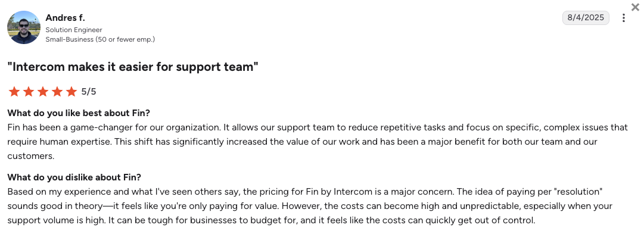Click the second orange rating star

29,91
